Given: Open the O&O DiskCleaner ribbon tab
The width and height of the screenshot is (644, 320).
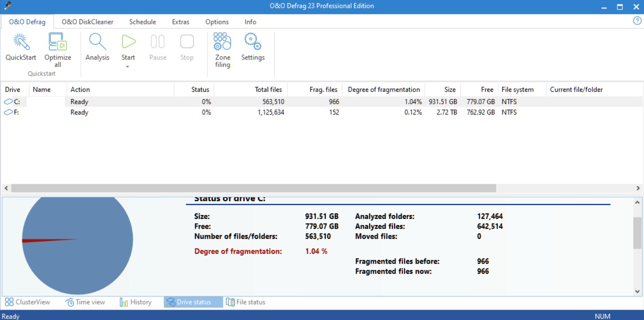Looking at the screenshot, I should tap(87, 22).
